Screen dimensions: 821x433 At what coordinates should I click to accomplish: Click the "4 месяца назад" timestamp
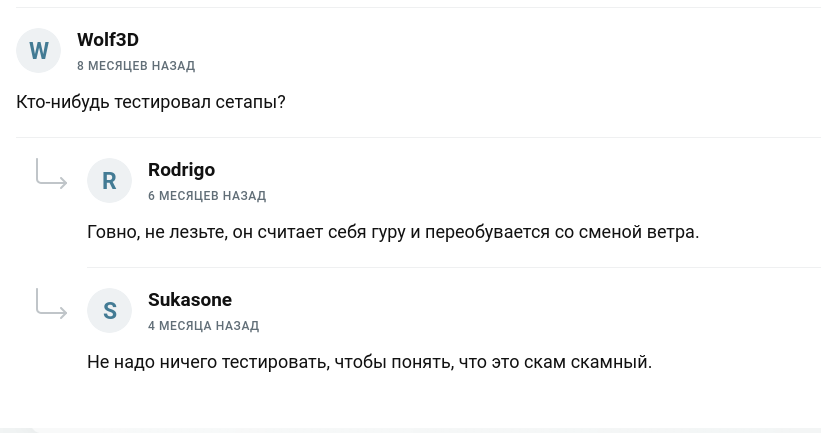203,326
